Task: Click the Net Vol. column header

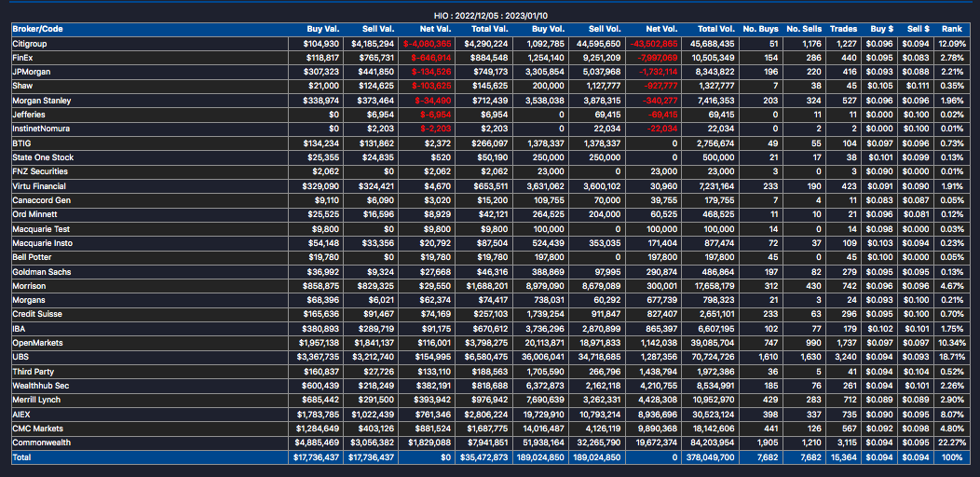Action: [662, 29]
